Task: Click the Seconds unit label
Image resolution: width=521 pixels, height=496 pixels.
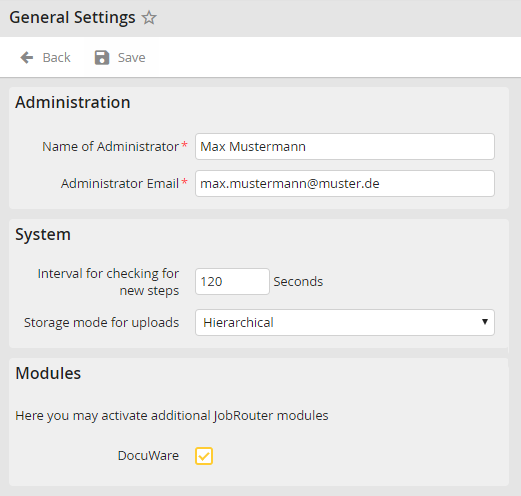Action: point(298,282)
